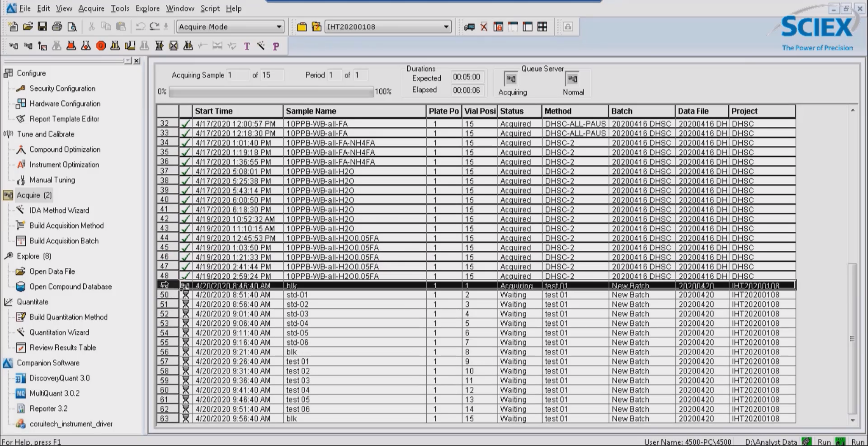
Task: Click the save floppy disk icon
Action: click(42, 27)
